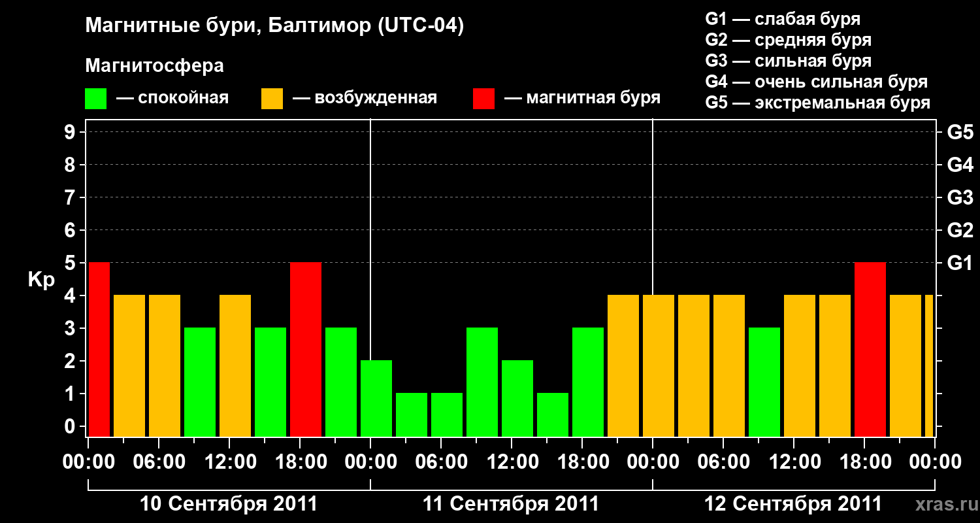Click the 'Магнитосфера' heading
This screenshot has width=980, height=523.
point(154,66)
